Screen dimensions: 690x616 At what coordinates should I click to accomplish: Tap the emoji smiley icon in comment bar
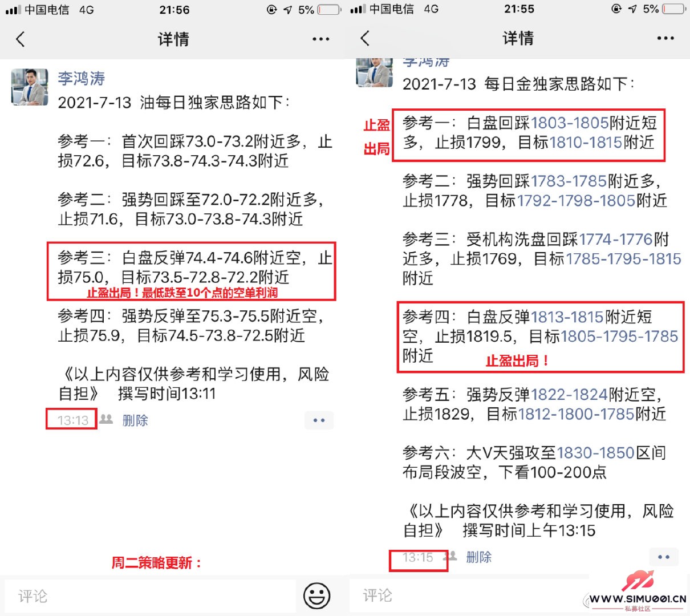(316, 595)
